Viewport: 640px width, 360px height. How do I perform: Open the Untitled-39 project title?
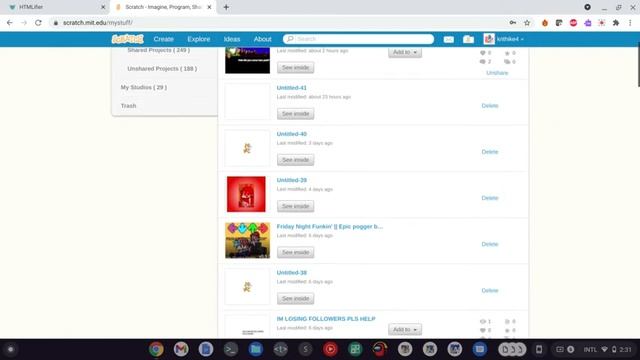(x=291, y=180)
